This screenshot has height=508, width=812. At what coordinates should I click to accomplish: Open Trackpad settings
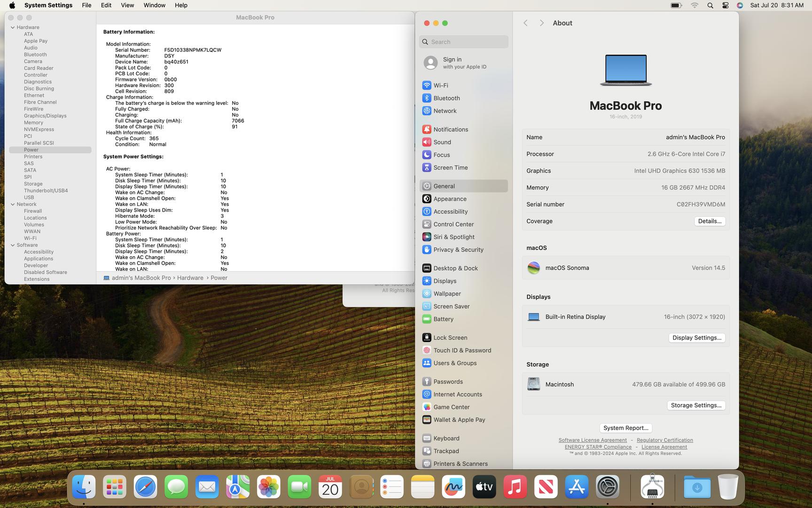[463, 451]
